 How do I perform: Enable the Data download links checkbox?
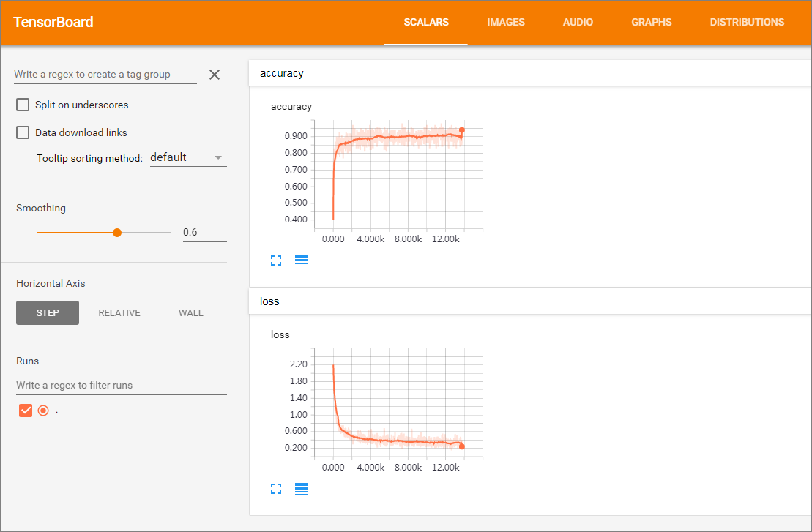23,132
